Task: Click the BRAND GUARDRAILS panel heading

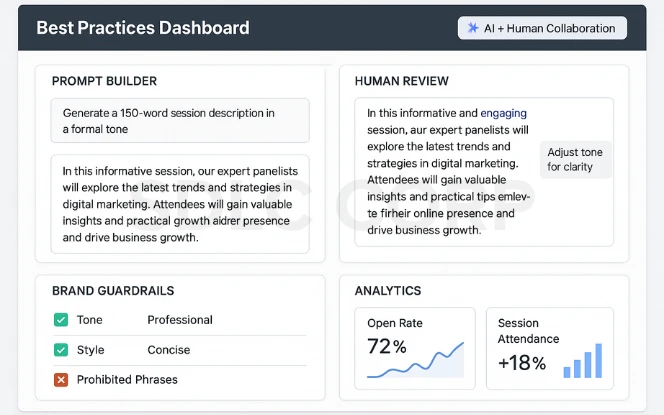Action: point(113,290)
